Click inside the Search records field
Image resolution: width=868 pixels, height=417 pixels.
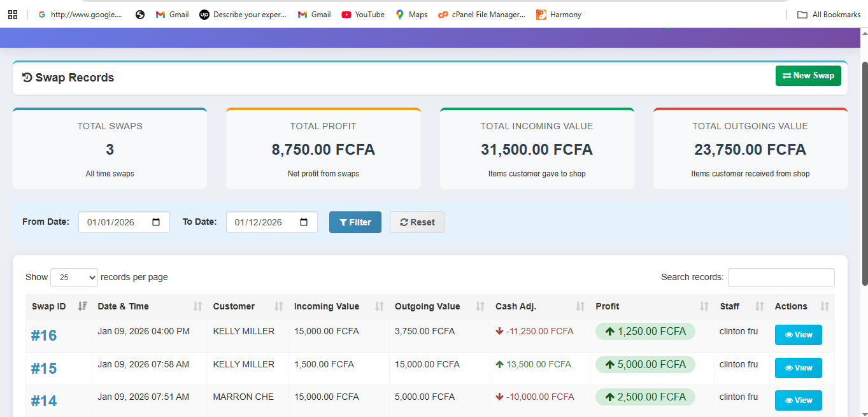(x=781, y=278)
